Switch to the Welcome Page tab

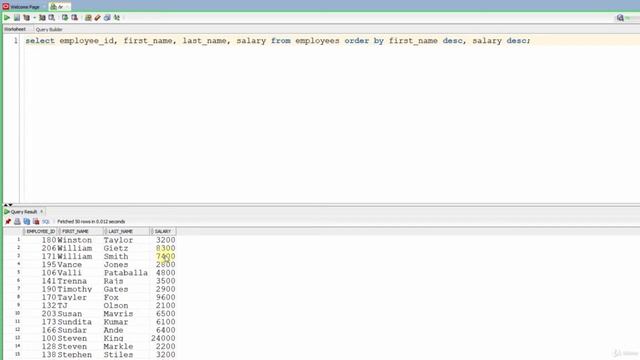click(22, 7)
